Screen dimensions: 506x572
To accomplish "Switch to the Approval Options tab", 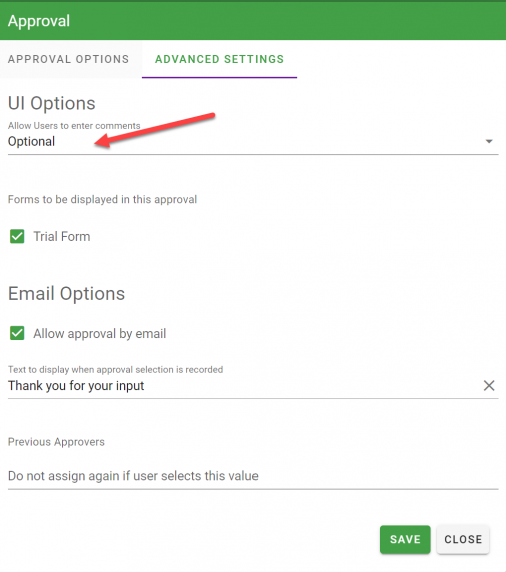I will point(69,59).
